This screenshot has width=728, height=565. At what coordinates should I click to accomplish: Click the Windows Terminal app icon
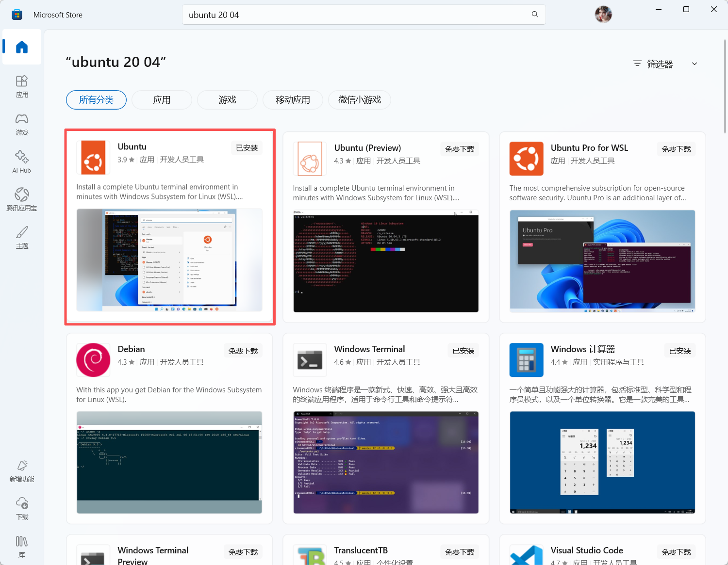(310, 360)
